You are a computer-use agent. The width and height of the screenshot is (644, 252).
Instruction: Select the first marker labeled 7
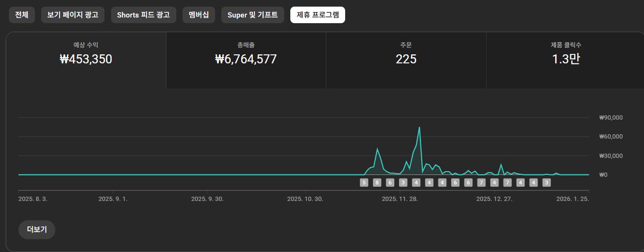481,182
